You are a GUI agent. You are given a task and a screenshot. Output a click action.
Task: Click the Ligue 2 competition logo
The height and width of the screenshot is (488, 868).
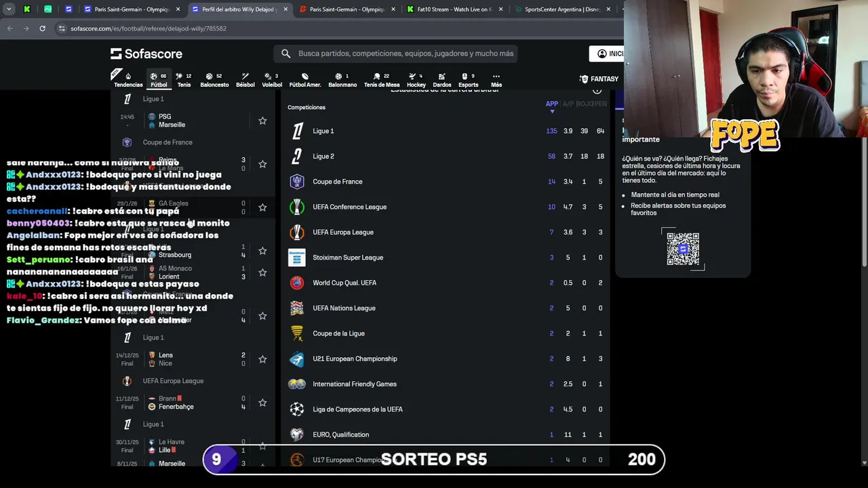pos(297,157)
